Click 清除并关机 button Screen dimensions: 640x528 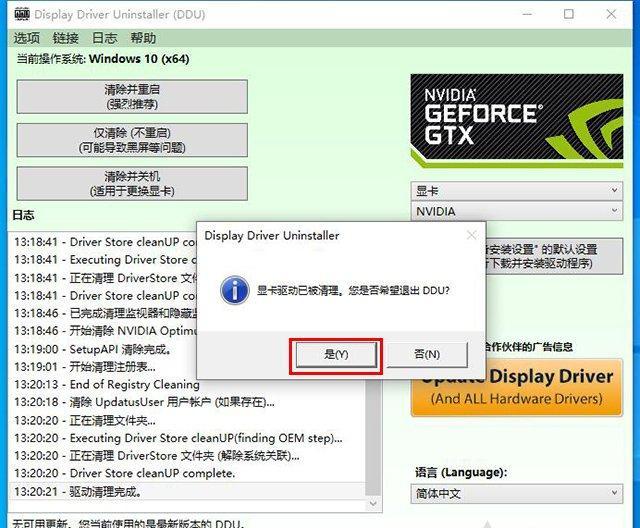[x=132, y=183]
